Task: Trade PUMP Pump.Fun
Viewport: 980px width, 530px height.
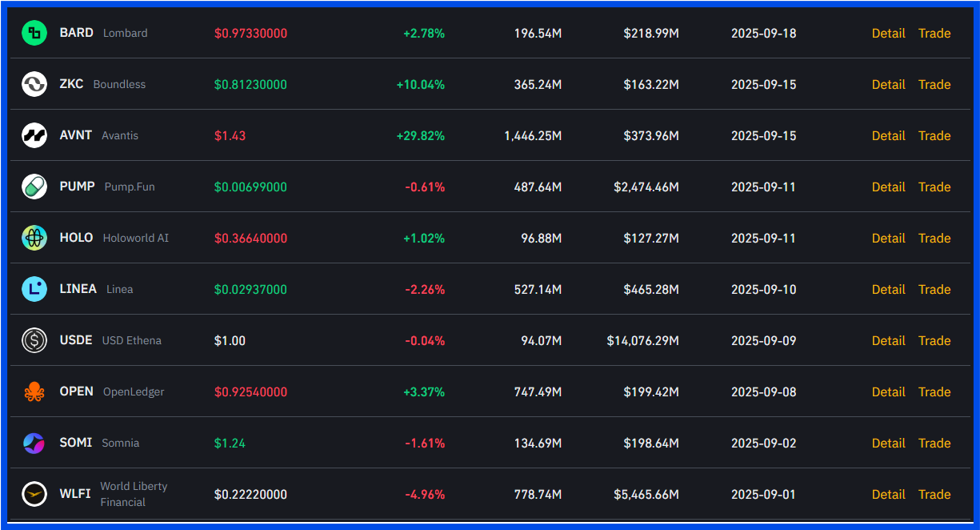Action: [x=934, y=187]
